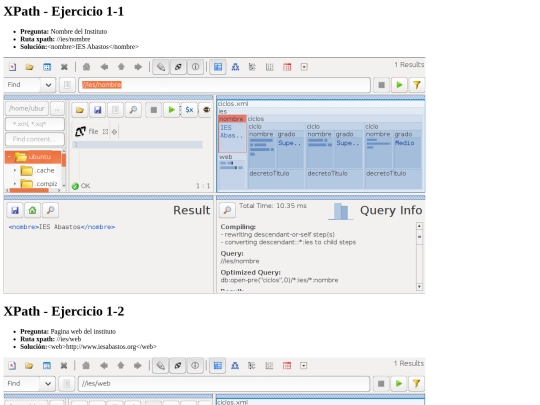Click the *.xml, *.xq* file filter field
The width and height of the screenshot is (540, 405).
[35, 124]
